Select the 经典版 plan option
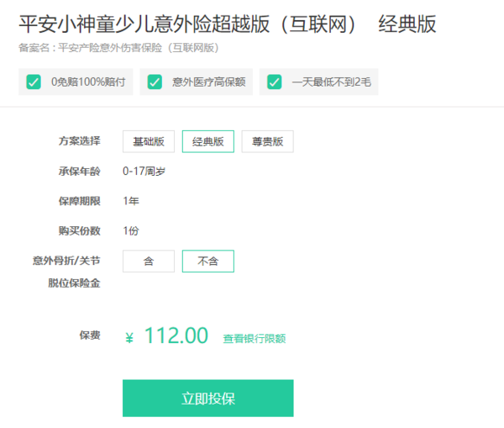The height and width of the screenshot is (428, 504). 208,141
